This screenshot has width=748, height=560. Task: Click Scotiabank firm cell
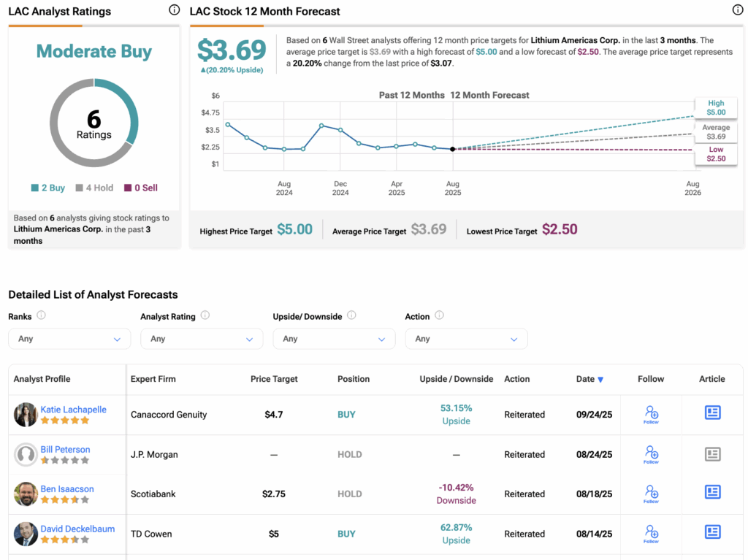(153, 494)
